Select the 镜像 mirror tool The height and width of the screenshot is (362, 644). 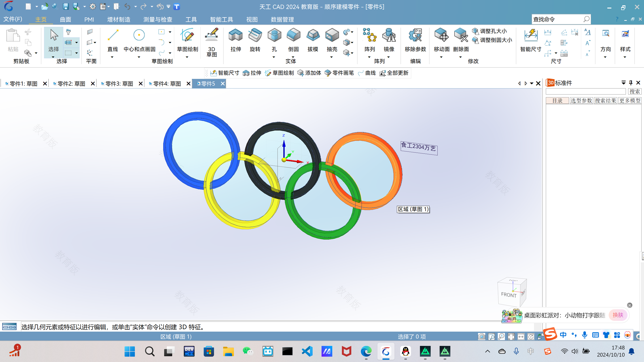[389, 40]
